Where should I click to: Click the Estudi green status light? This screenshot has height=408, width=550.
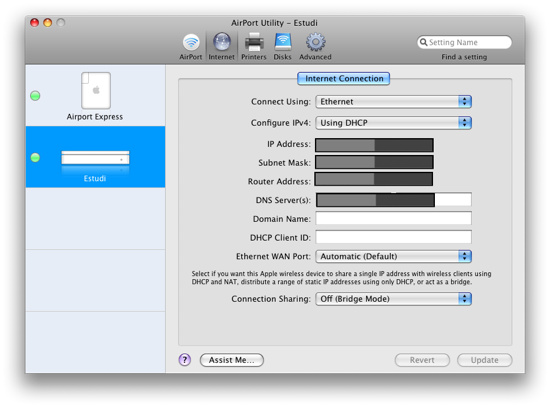(35, 158)
